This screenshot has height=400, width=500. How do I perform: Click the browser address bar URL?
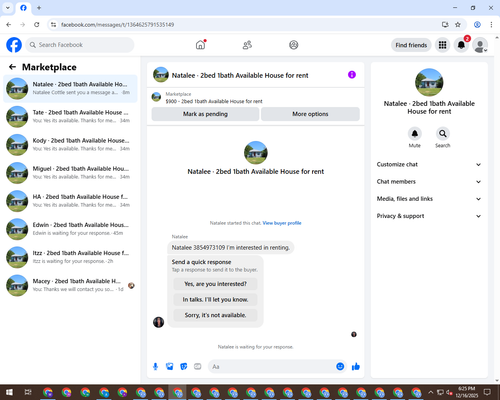click(117, 25)
